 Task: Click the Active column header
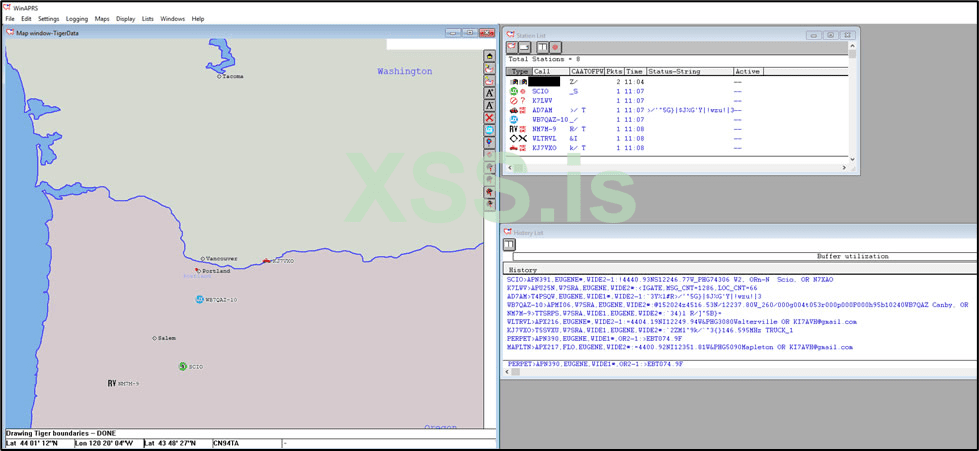748,72
